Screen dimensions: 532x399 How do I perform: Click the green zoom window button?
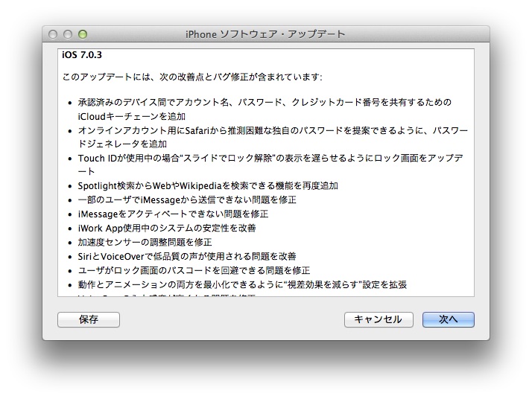pyautogui.click(x=83, y=34)
